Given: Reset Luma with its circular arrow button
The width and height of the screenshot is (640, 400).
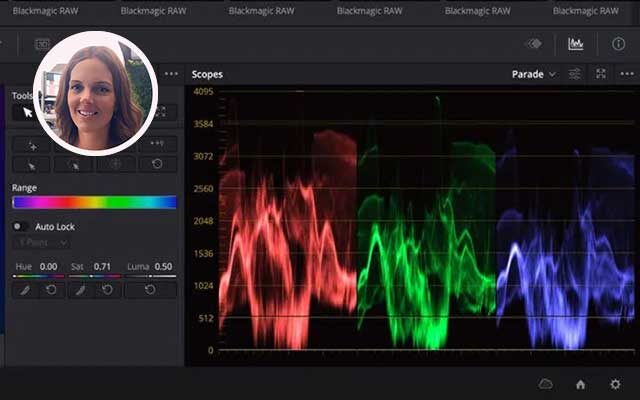Looking at the screenshot, I should 151,290.
